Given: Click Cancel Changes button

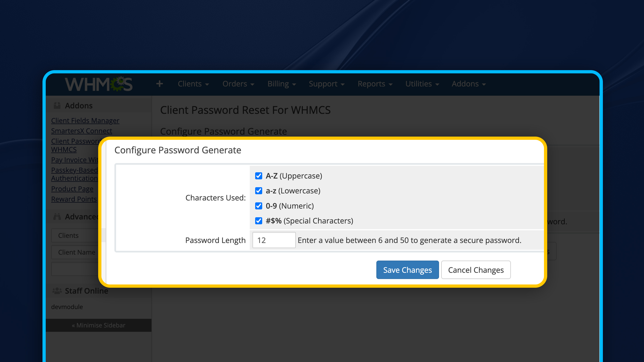Looking at the screenshot, I should pyautogui.click(x=476, y=270).
